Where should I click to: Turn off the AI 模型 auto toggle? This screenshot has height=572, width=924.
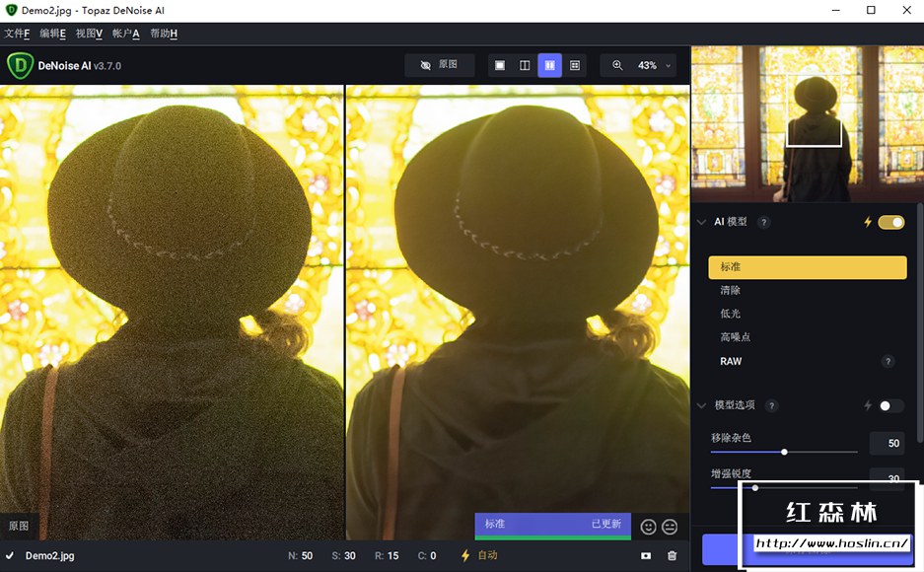coord(891,222)
